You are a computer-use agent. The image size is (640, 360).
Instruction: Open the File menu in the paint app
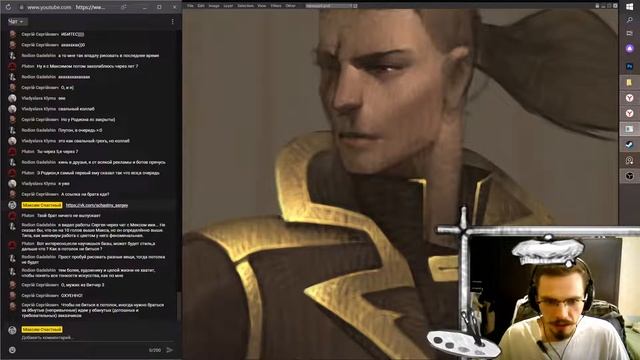190,6
